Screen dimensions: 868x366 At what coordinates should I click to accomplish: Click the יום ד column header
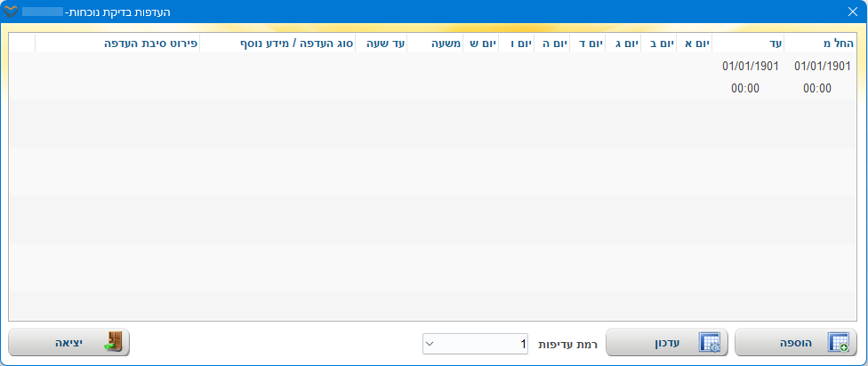tap(587, 43)
